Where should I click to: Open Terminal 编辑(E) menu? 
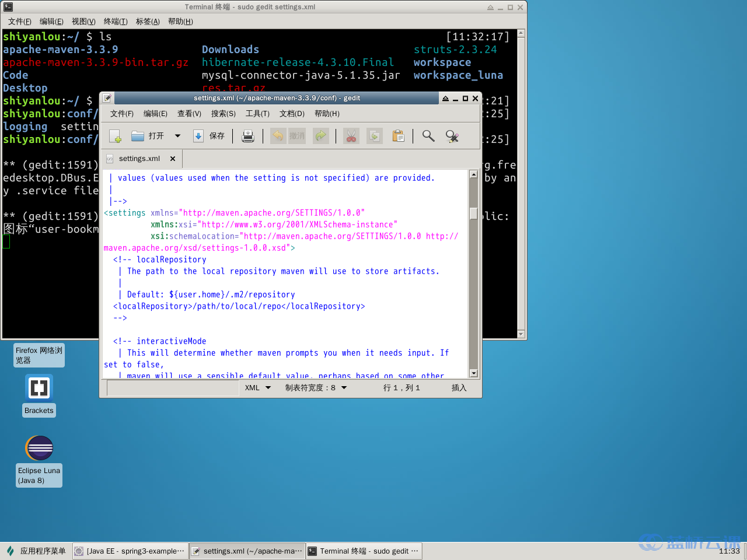coord(51,22)
